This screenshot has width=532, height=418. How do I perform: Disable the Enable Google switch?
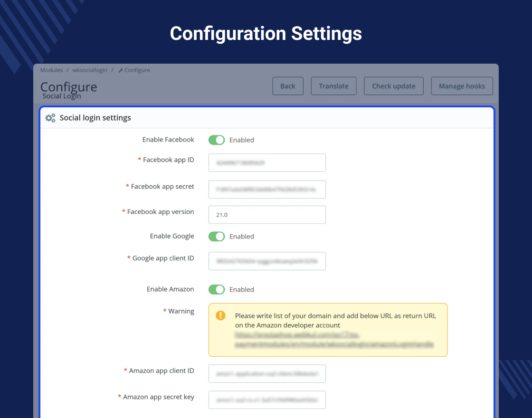217,236
